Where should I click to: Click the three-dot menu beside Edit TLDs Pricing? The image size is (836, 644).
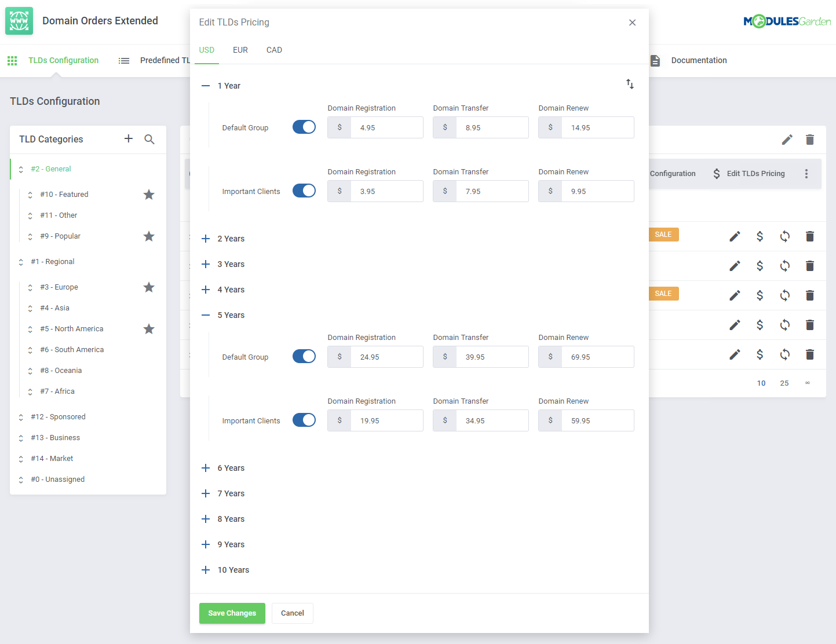(806, 174)
